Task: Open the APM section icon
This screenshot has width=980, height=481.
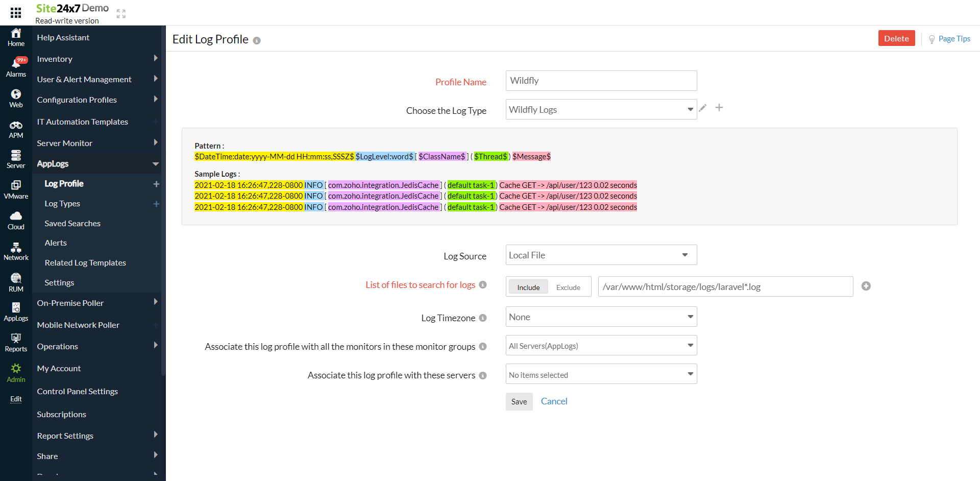Action: pos(15,128)
